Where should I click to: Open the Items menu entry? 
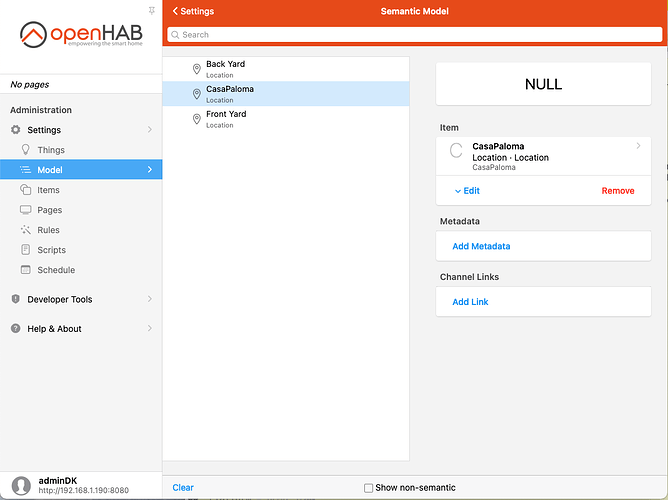click(49, 190)
